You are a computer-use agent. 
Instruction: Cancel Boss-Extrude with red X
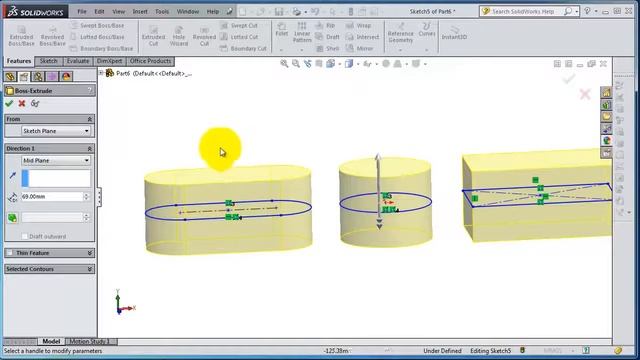(x=22, y=104)
